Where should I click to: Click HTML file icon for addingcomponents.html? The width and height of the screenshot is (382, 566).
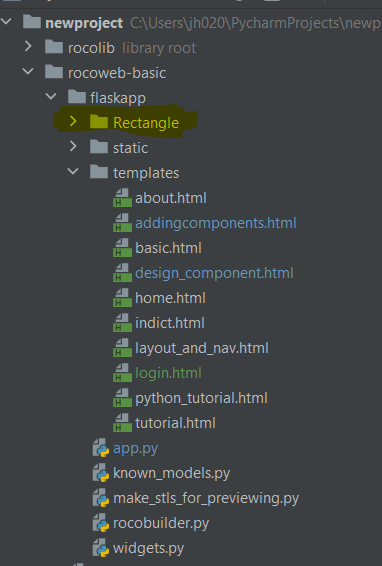pyautogui.click(x=122, y=222)
